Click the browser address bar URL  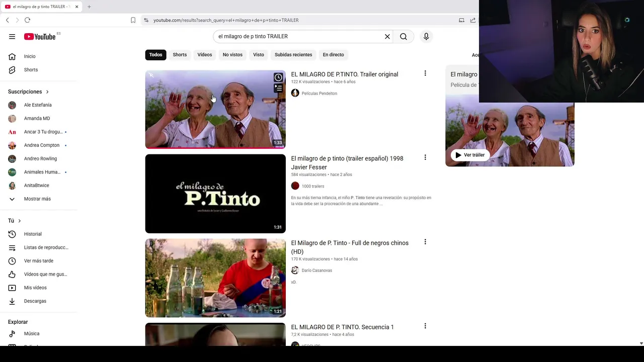point(226,20)
